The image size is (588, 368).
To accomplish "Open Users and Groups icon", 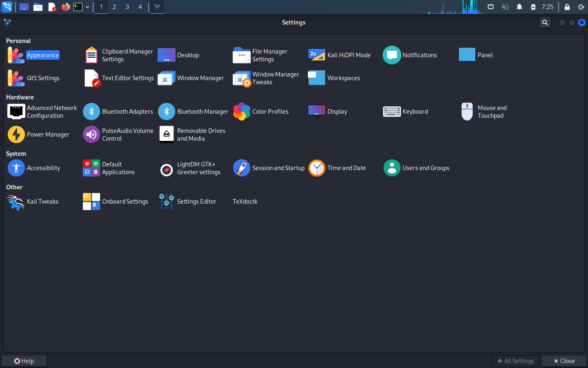I will pos(392,168).
